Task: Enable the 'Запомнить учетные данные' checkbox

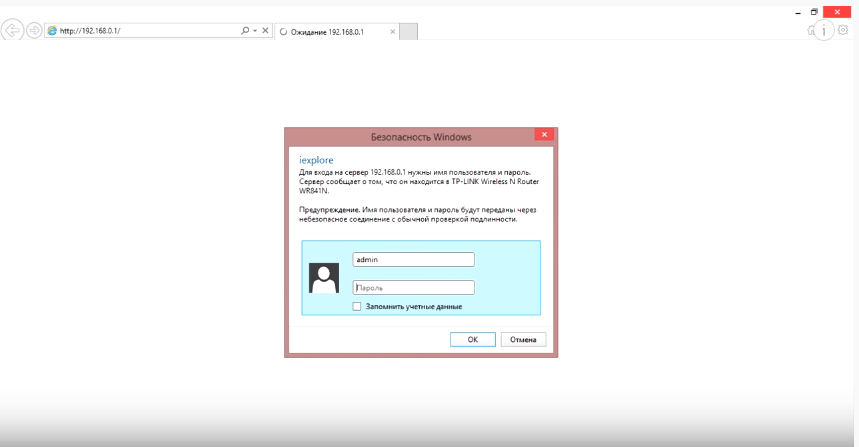Action: click(x=357, y=307)
